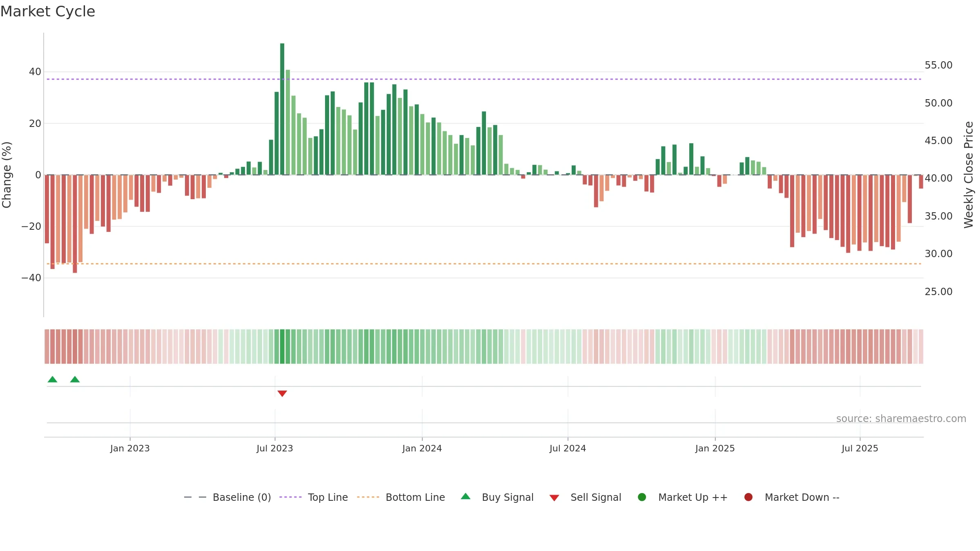980x551 pixels.
Task: Select the first green buy signal triangle marker
Action: click(x=52, y=379)
